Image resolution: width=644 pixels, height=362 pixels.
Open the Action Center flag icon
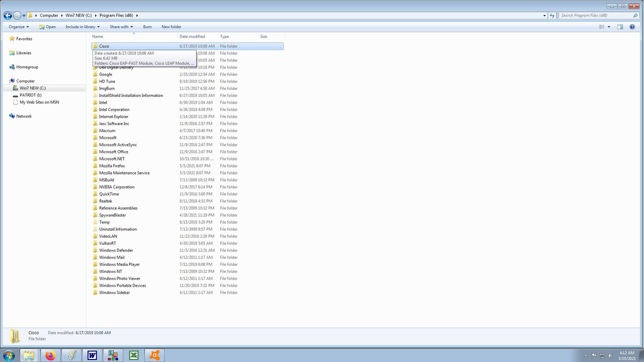(594, 355)
